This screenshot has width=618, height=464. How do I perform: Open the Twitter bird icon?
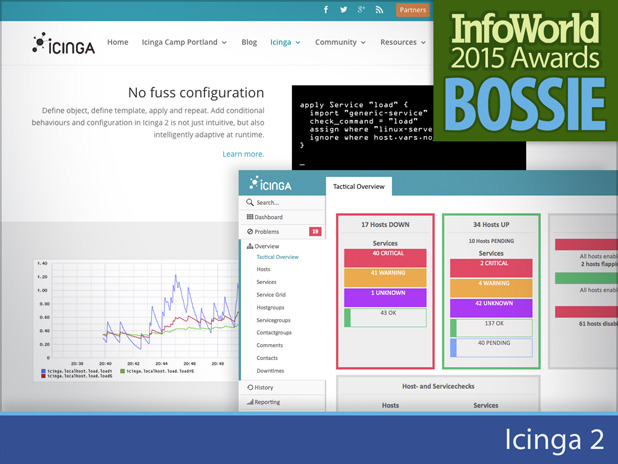[x=344, y=10]
